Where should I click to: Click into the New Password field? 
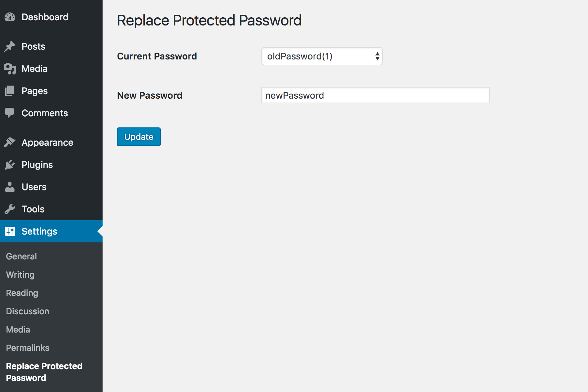[375, 95]
